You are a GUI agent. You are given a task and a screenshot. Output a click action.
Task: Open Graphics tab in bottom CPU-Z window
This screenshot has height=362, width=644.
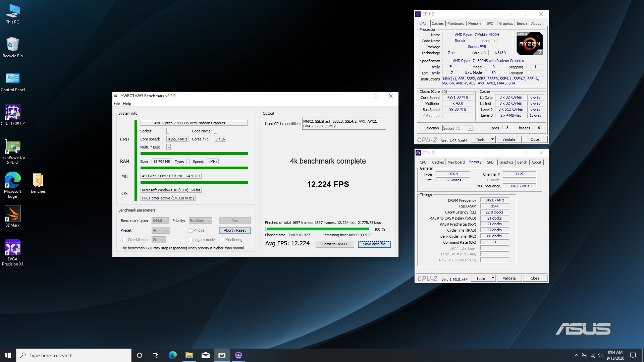[506, 162]
